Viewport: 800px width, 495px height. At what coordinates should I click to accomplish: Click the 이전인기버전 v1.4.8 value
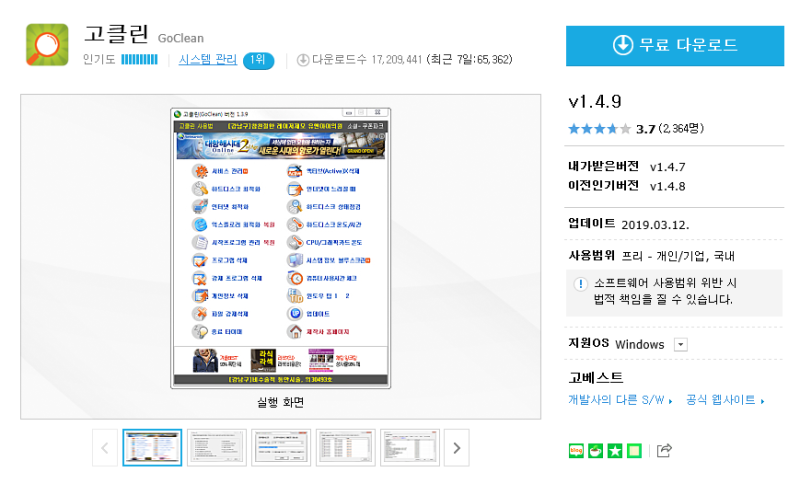click(667, 186)
